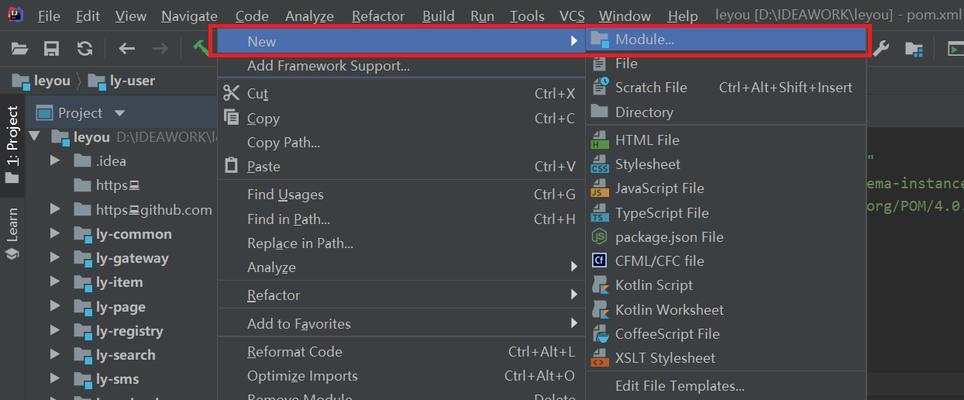Viewport: 964px width, 400px height.
Task: Open the Project view dropdown
Action: point(120,113)
